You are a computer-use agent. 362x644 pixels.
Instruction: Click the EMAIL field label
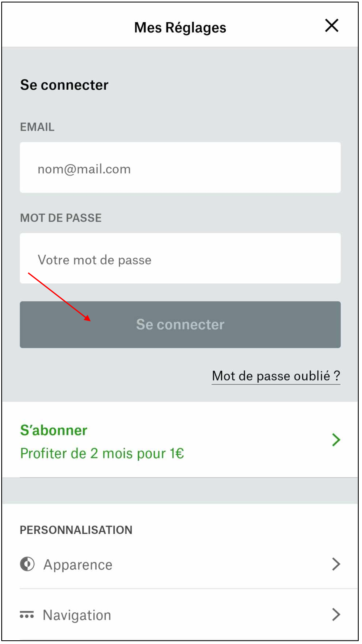coord(37,127)
